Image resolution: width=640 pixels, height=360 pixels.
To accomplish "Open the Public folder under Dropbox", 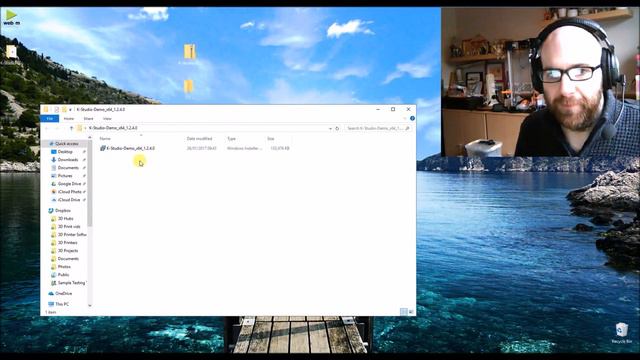I will 63,275.
